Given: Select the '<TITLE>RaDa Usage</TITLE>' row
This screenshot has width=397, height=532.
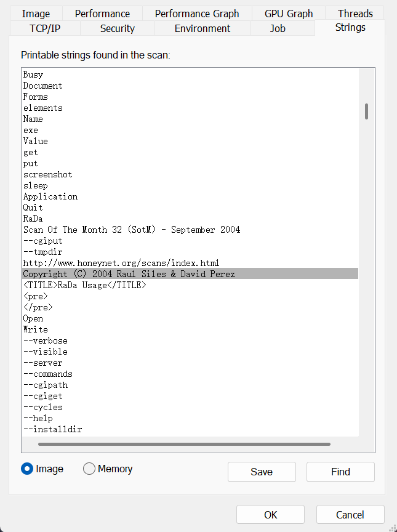Looking at the screenshot, I should (190, 285).
